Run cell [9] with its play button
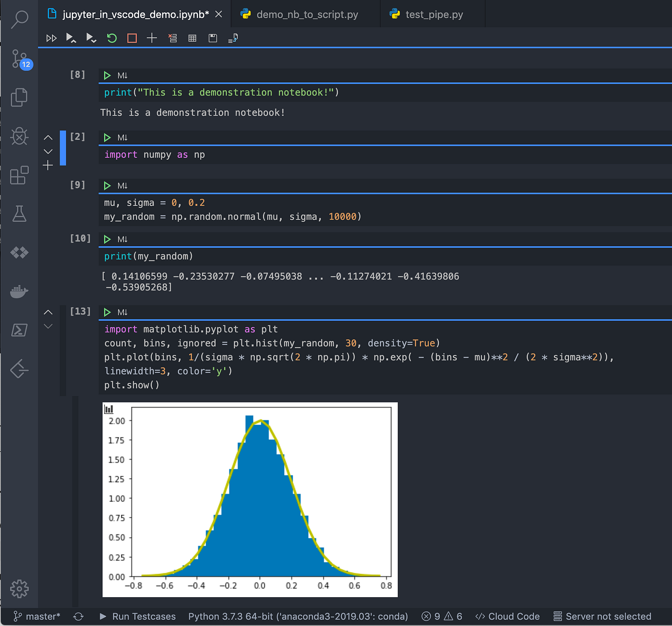Image resolution: width=672 pixels, height=626 pixels. pyautogui.click(x=107, y=185)
